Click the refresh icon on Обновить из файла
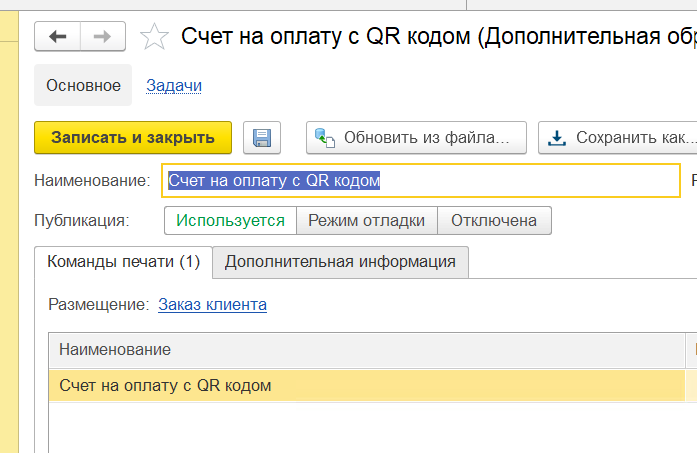Image resolution: width=697 pixels, height=453 pixels. [324, 138]
